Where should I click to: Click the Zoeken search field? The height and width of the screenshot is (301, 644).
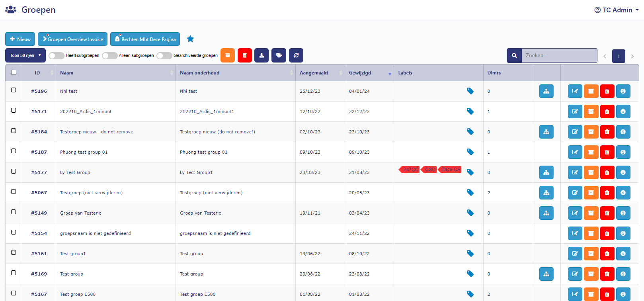[559, 55]
